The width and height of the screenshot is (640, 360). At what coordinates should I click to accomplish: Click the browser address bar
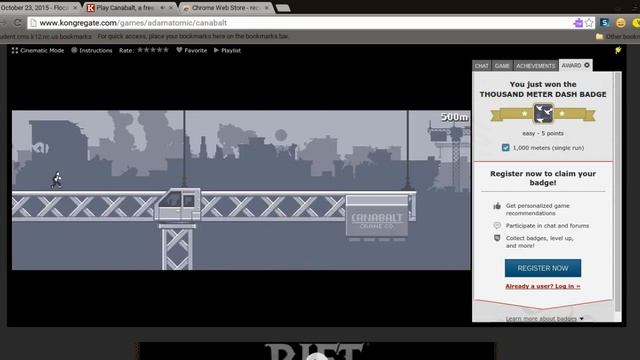tap(302, 23)
